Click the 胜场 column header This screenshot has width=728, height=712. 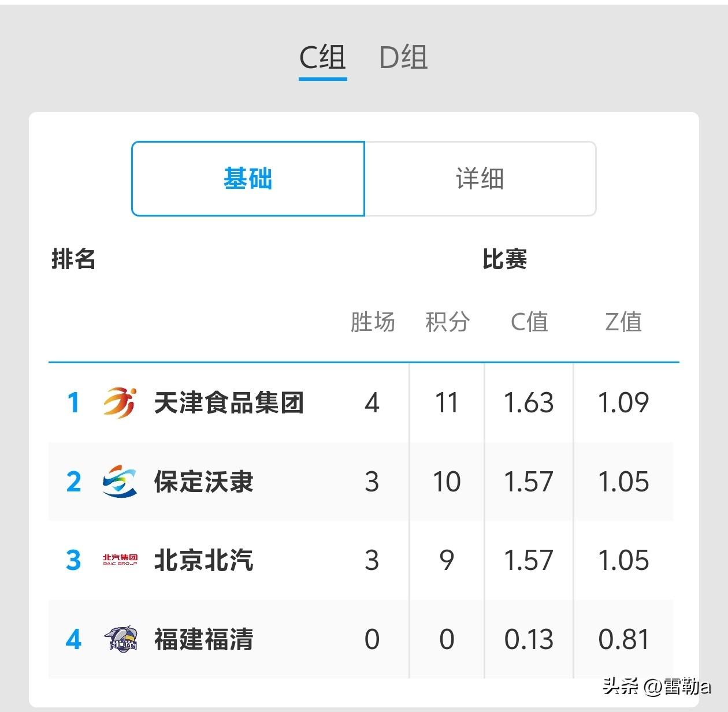(x=373, y=322)
